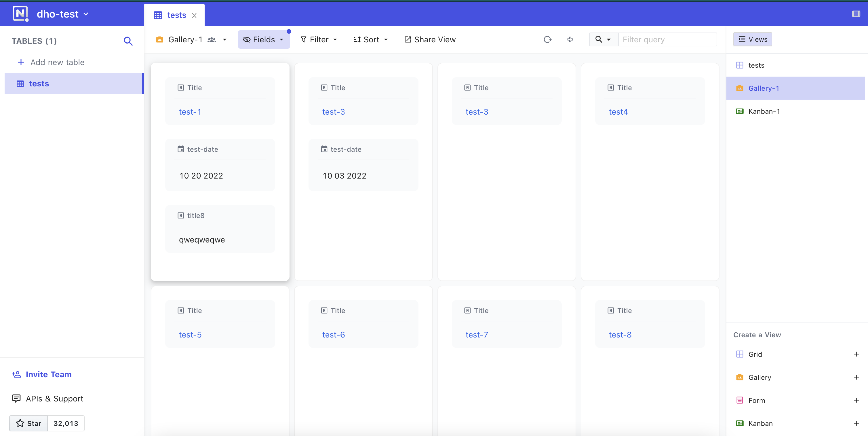868x436 pixels.
Task: Toggle field visibility via Fields menu
Action: 264,39
